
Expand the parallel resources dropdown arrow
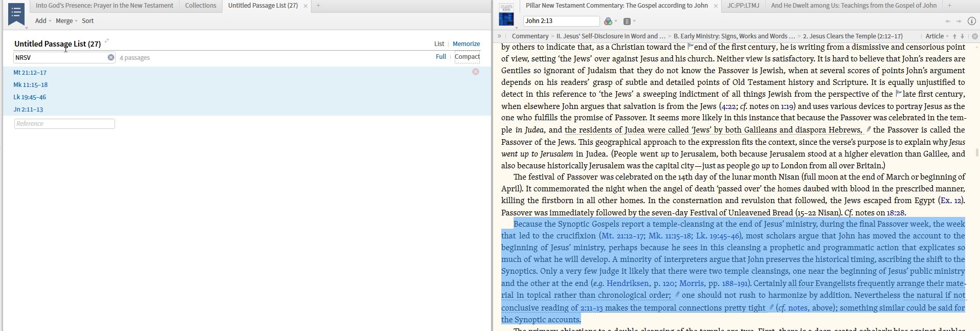tap(634, 21)
